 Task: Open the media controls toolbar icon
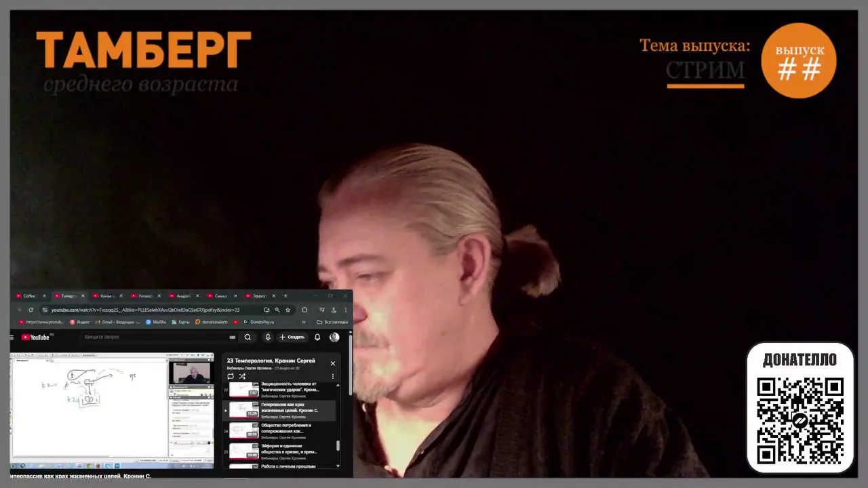322,310
